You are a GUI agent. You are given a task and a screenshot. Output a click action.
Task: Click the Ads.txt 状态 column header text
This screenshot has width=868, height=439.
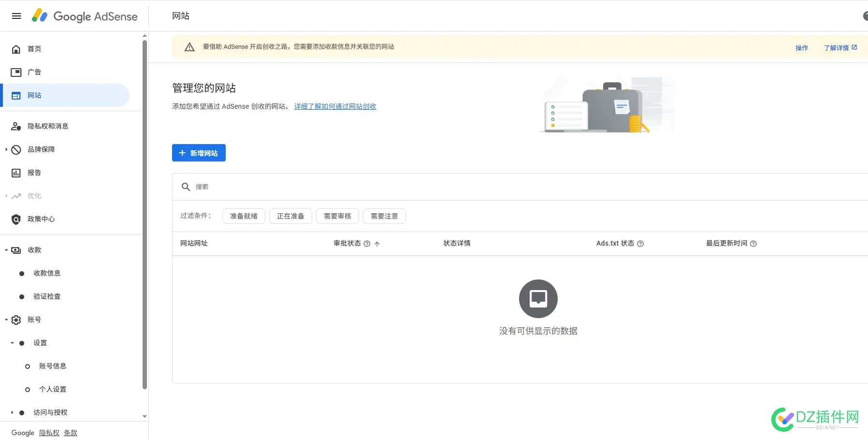click(615, 243)
